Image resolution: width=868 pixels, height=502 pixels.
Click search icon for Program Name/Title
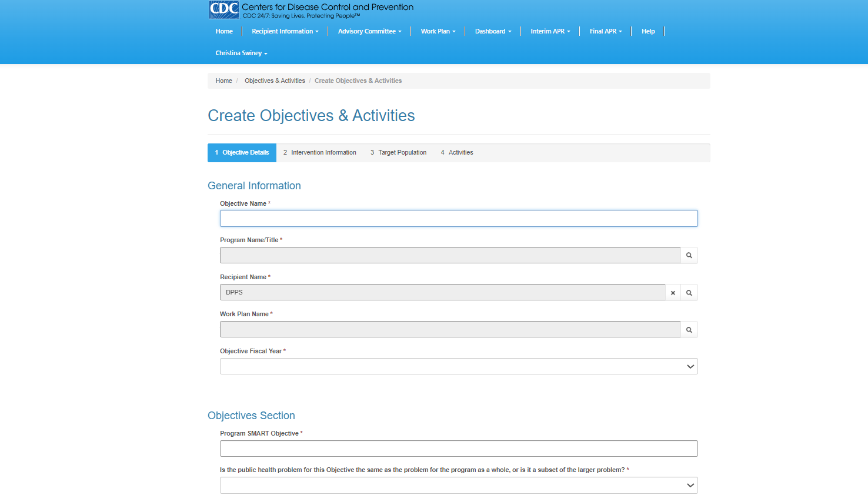[689, 256]
